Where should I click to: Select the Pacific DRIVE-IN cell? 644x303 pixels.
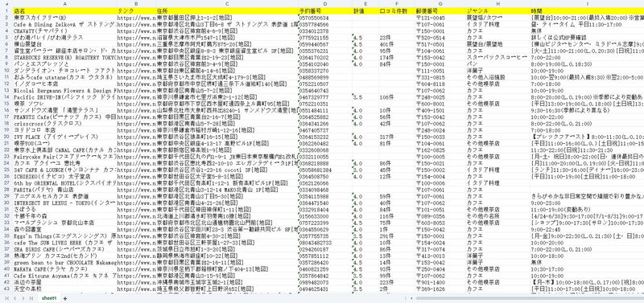click(x=64, y=97)
